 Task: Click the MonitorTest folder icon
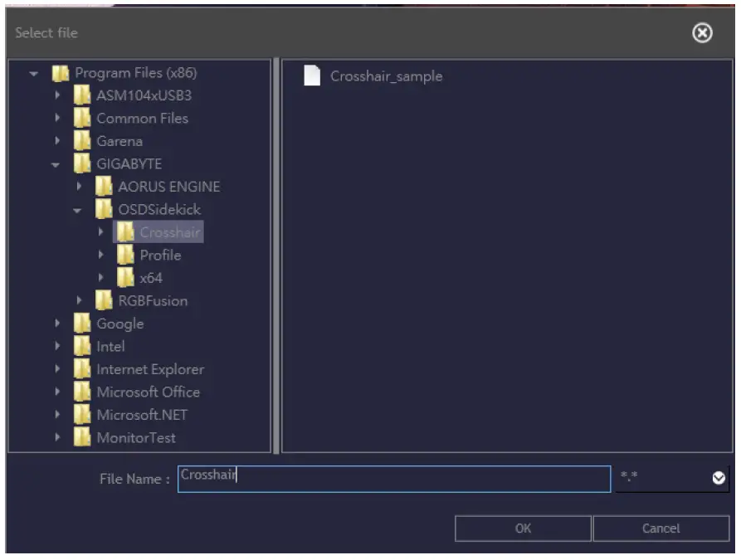click(x=82, y=437)
